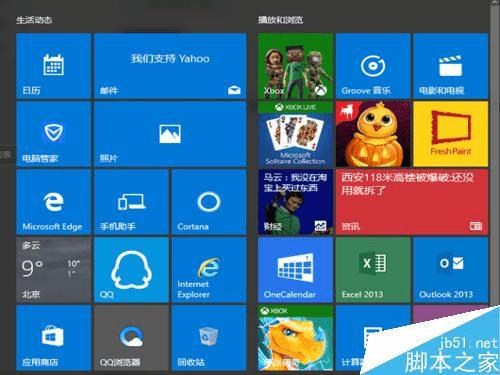This screenshot has width=500, height=375.
Task: Launch the Excel 2013 tile
Action: click(x=373, y=270)
